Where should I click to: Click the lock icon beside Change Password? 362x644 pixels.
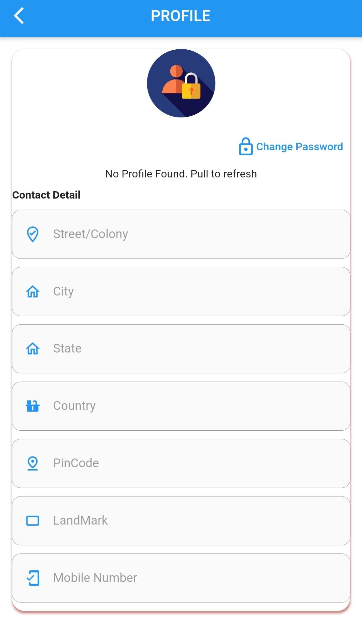pos(246,147)
